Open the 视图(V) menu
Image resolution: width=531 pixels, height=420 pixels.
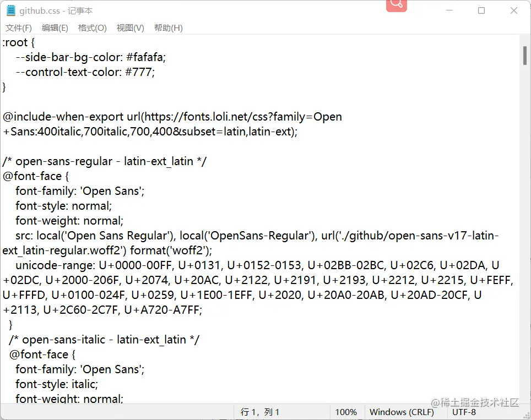[x=131, y=28]
